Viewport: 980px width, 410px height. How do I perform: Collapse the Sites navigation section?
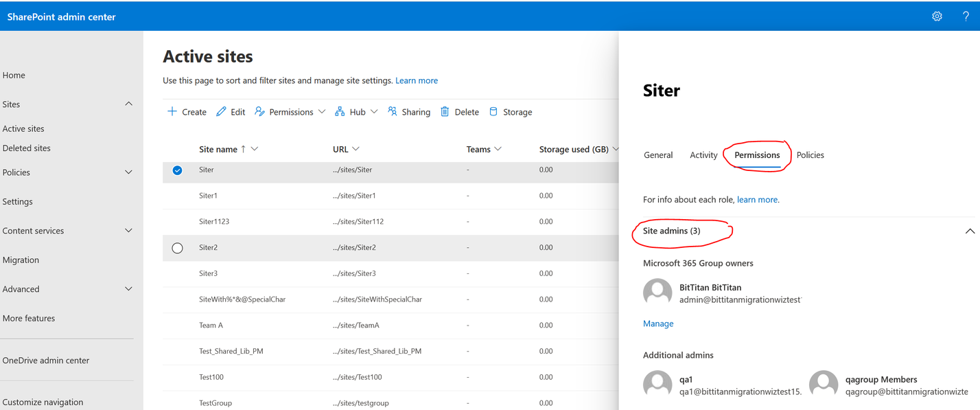[128, 104]
